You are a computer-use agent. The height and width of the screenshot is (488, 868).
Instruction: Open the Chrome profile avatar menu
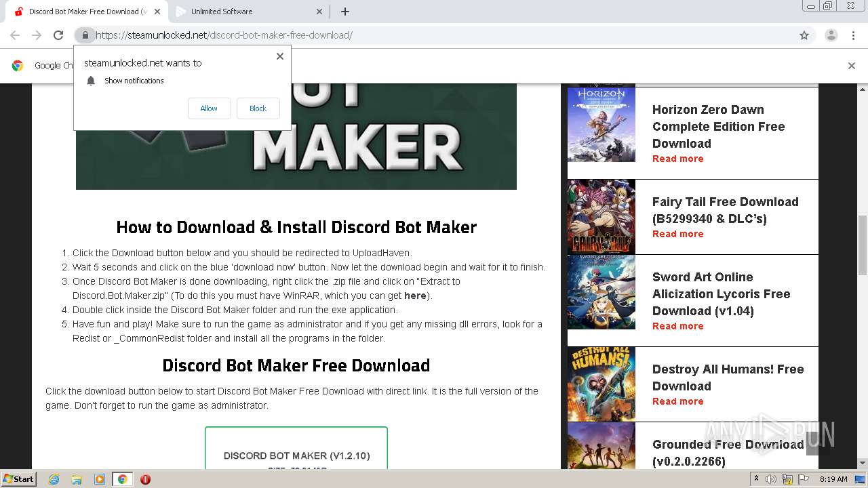[831, 35]
